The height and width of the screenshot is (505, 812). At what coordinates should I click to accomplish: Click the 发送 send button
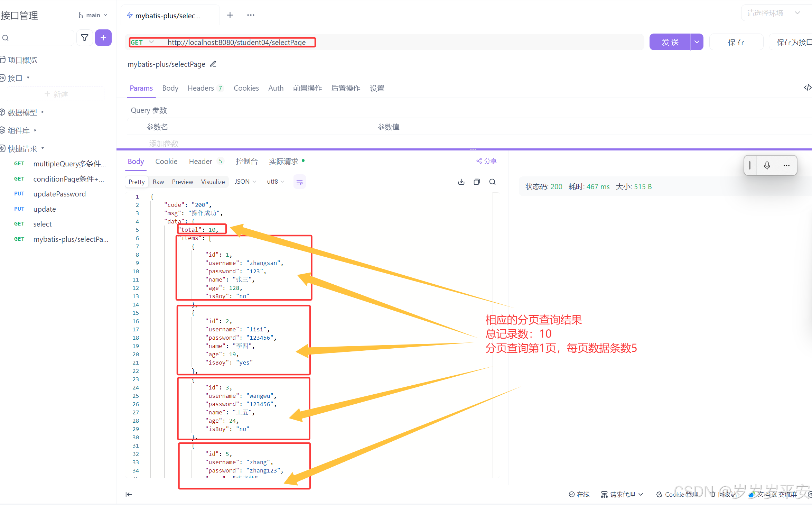click(x=670, y=42)
